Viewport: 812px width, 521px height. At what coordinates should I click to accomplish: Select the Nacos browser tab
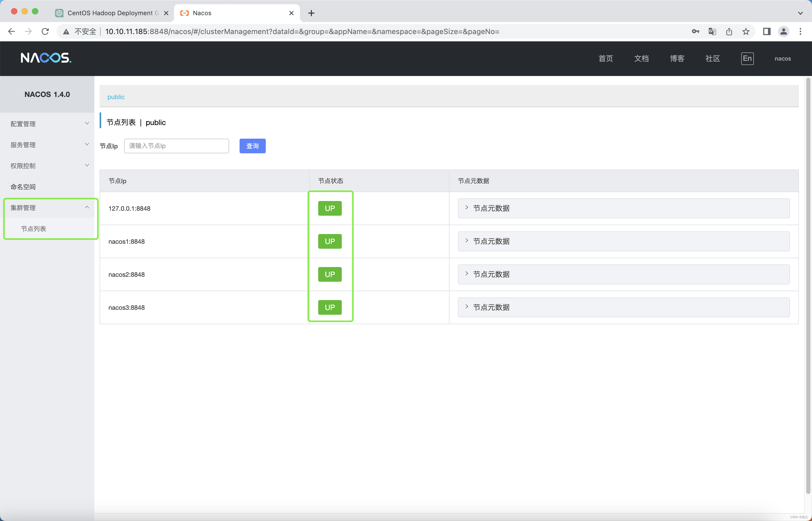point(237,13)
